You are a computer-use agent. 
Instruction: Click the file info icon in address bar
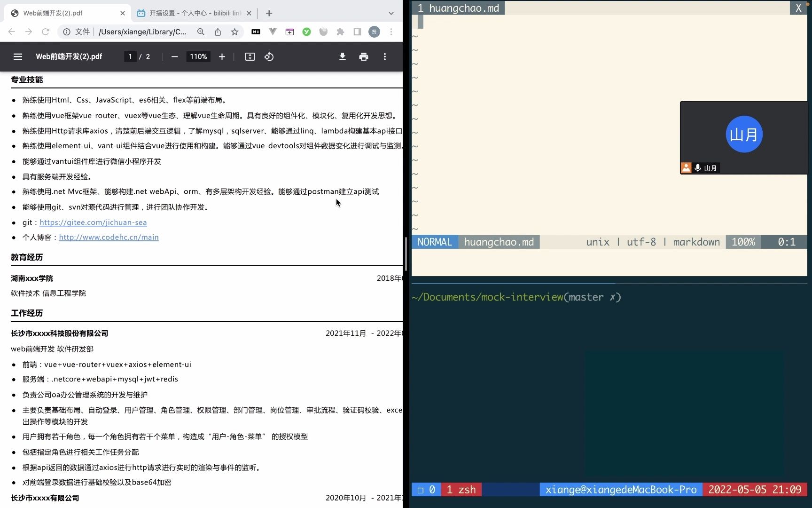pyautogui.click(x=67, y=32)
